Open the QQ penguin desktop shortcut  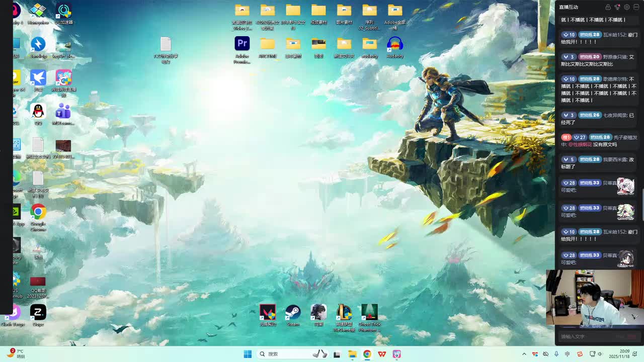38,114
